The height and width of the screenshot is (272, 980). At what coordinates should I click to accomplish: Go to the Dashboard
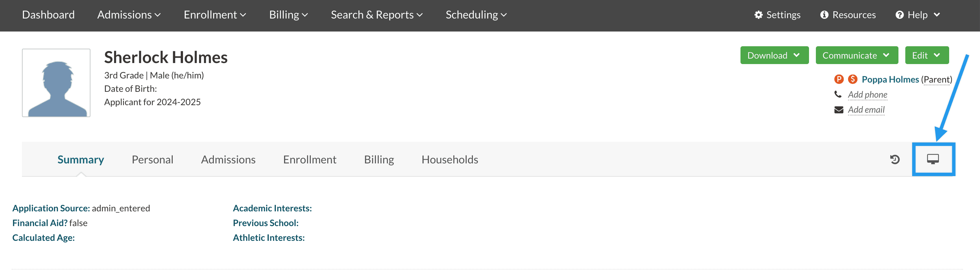coord(48,15)
